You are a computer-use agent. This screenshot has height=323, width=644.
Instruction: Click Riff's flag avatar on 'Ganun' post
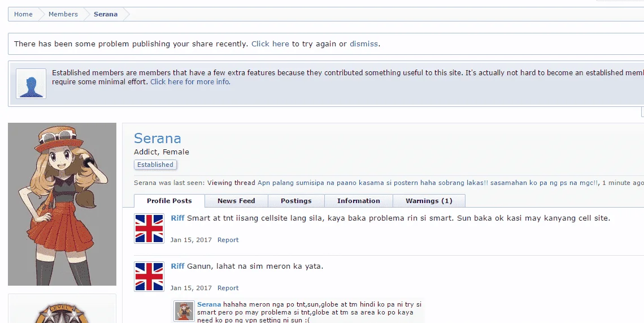(149, 277)
